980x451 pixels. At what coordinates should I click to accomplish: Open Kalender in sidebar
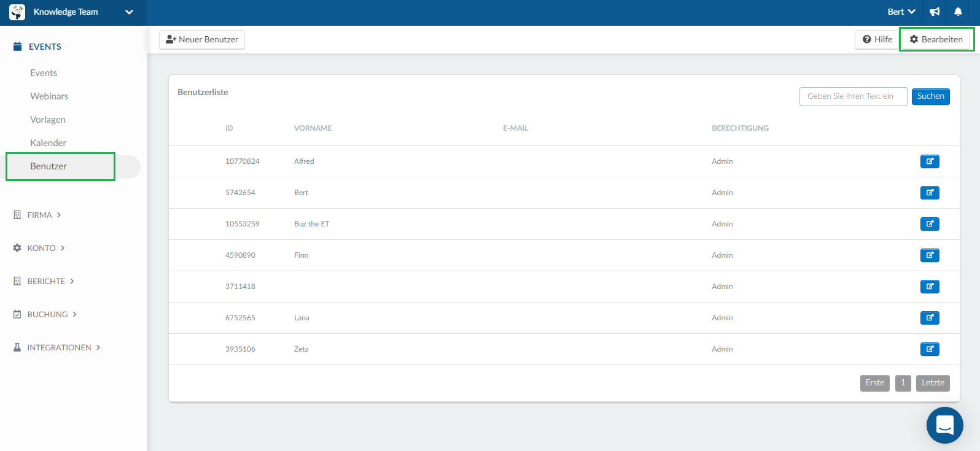pos(48,143)
